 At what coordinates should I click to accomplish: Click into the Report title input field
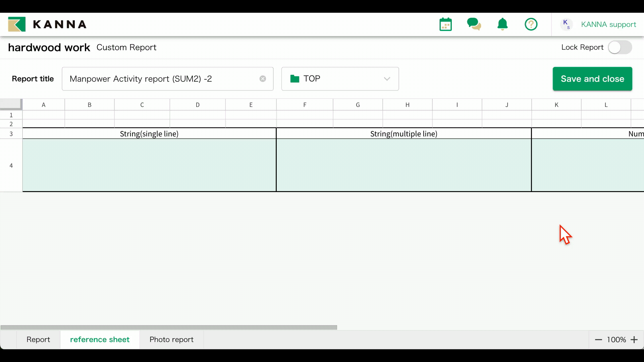pos(161,79)
